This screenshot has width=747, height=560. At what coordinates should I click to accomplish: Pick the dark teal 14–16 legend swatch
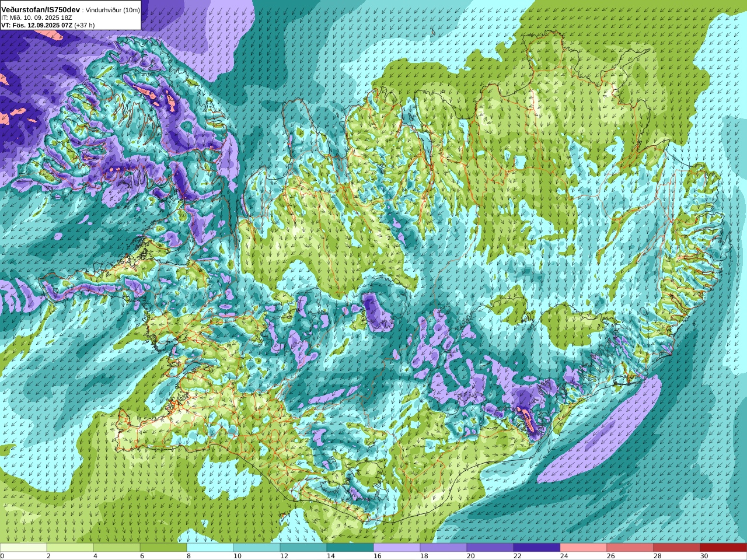pos(350,548)
